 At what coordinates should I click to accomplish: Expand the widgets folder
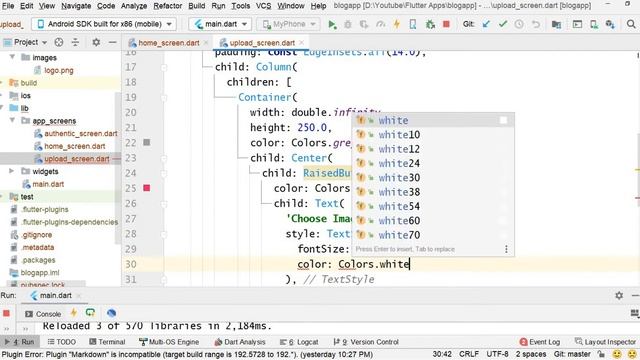(12, 171)
